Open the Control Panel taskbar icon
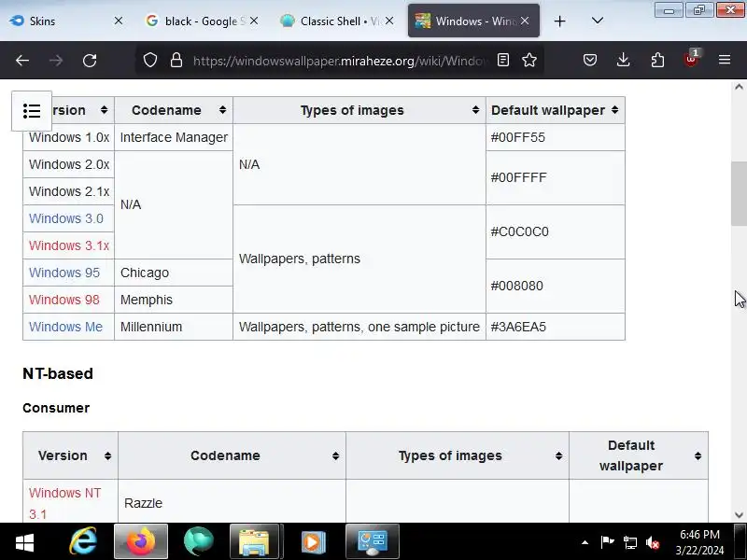The image size is (747, 560). 372,541
